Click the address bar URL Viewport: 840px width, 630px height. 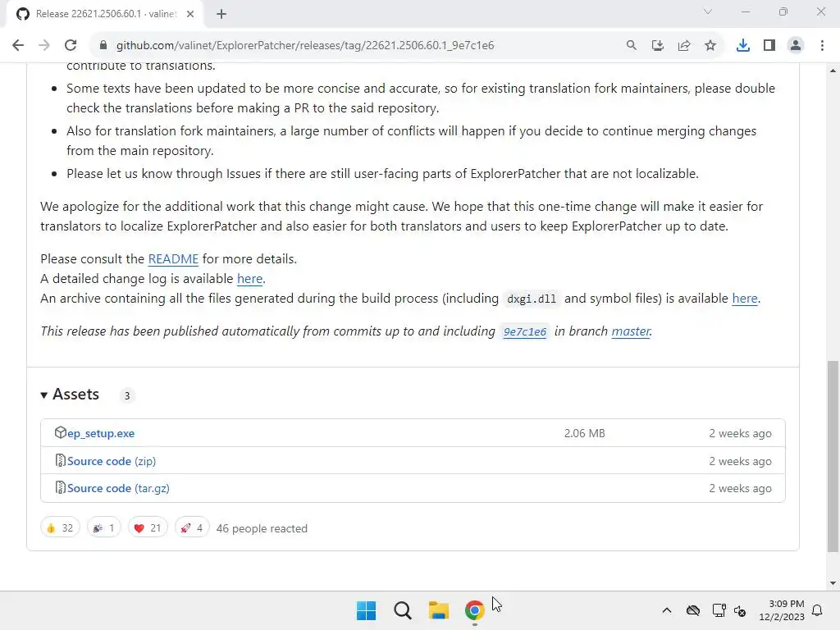pos(305,45)
